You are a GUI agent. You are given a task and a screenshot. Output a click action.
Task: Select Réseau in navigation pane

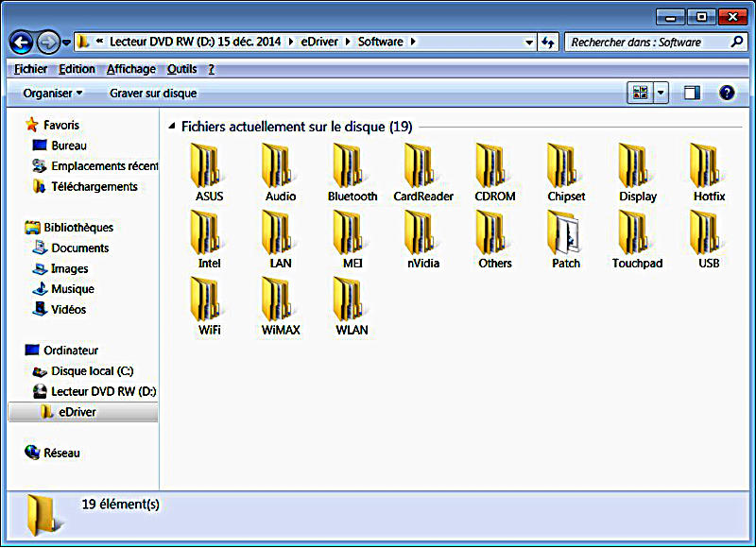point(53,453)
